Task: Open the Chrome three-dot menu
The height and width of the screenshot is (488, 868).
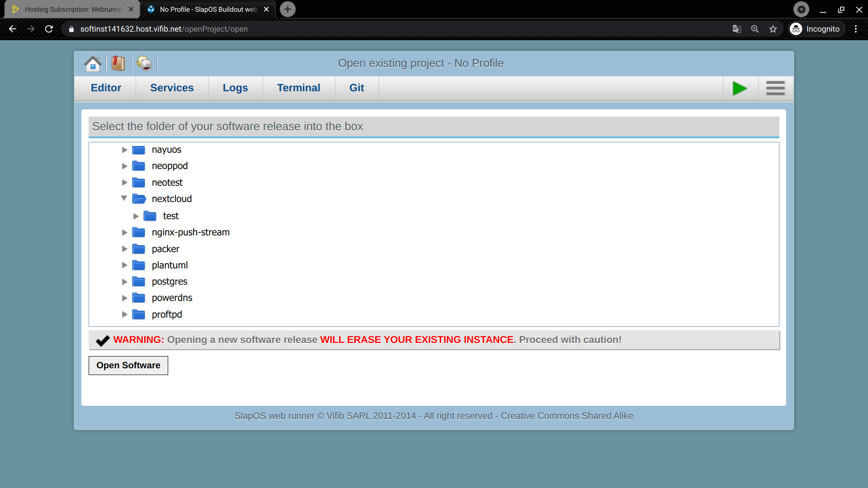Action: click(856, 29)
